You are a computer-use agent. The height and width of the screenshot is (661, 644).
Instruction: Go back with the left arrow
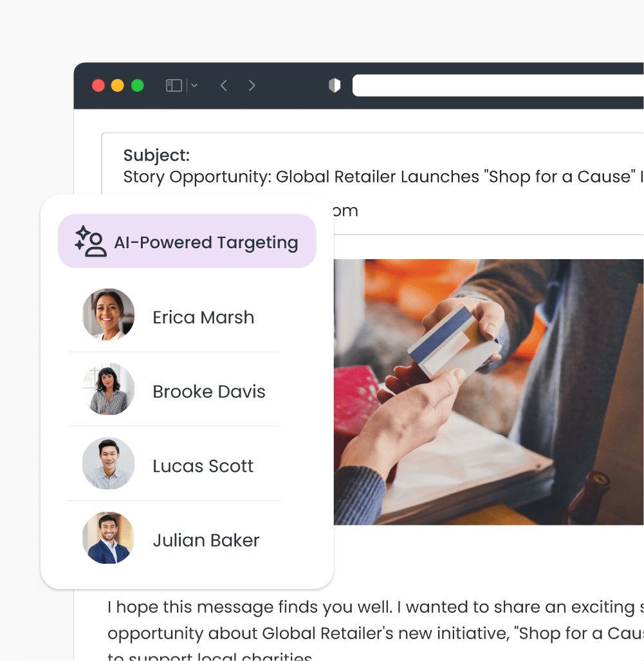point(224,86)
